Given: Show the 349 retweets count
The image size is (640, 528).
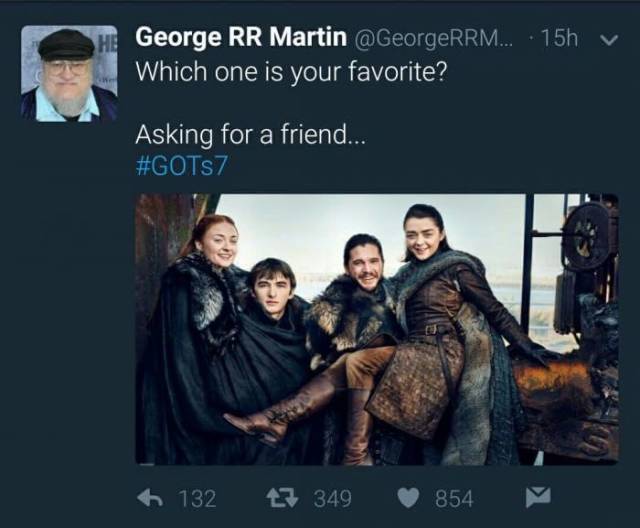Looking at the screenshot, I should click(332, 498).
